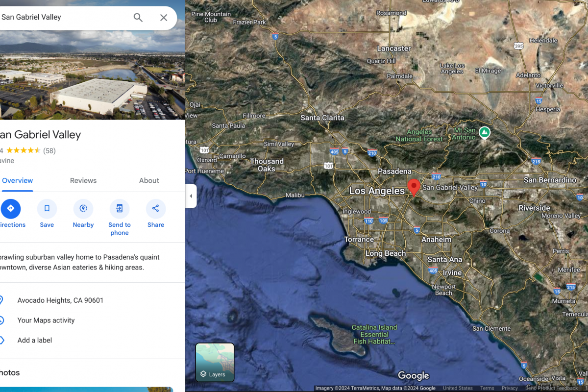
Task: Collapse the side panel arrow
Action: pos(191,196)
